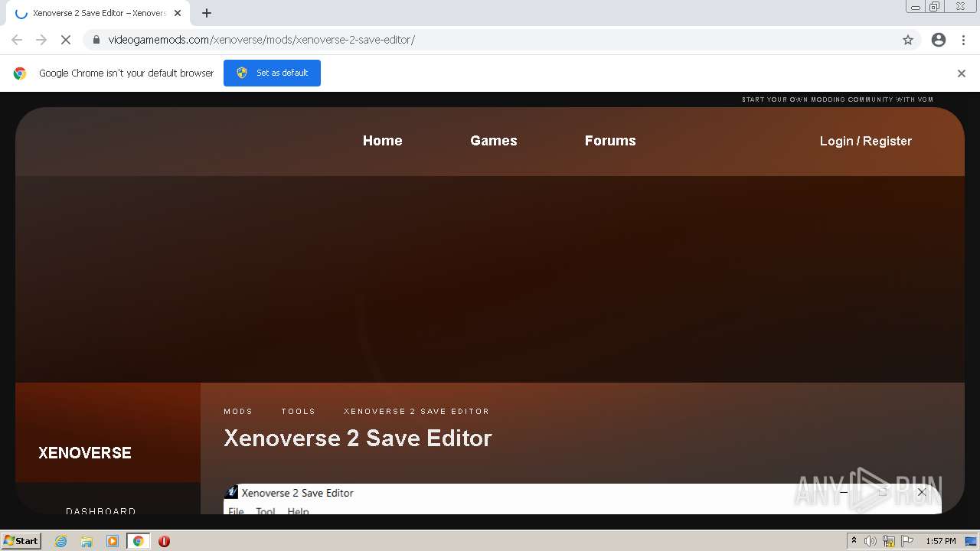
Task: Open the Forums navigation link
Action: click(x=610, y=141)
